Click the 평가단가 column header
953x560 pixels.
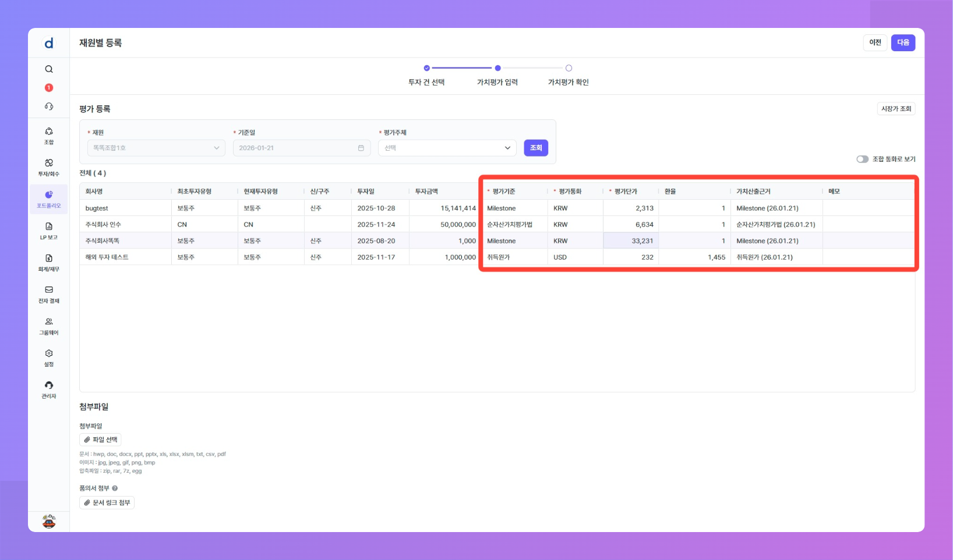[626, 192]
